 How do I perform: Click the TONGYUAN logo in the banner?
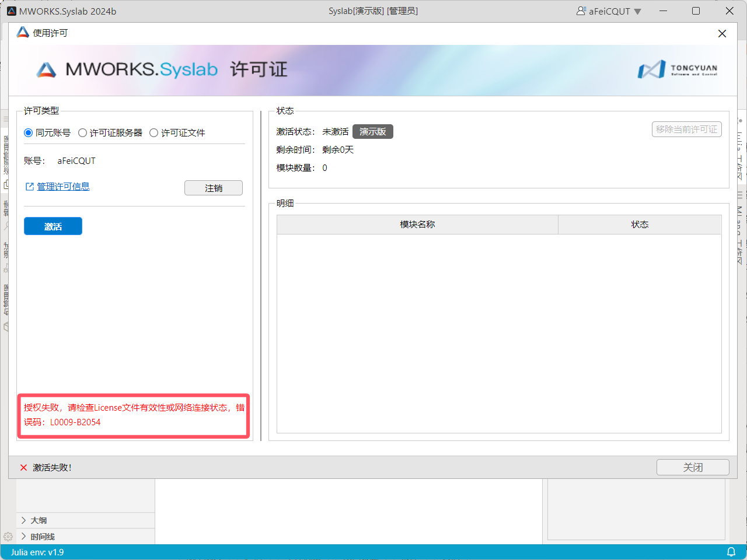[x=678, y=69]
